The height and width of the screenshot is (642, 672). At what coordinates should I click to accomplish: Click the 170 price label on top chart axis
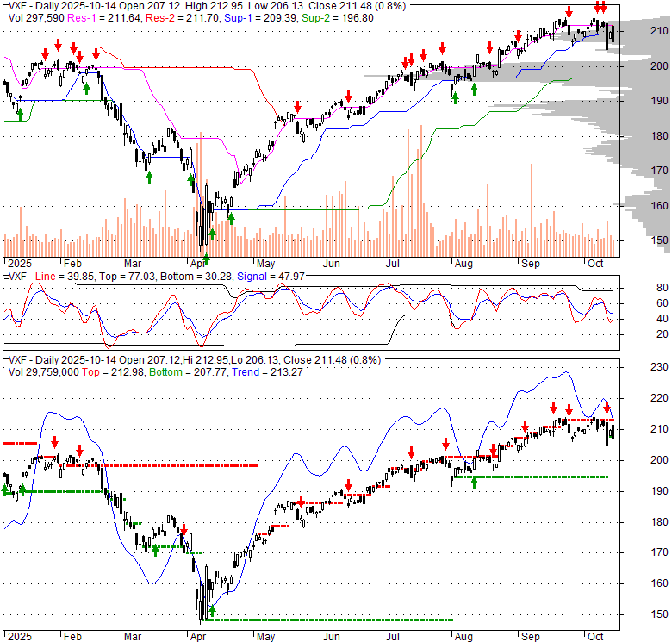tap(659, 171)
